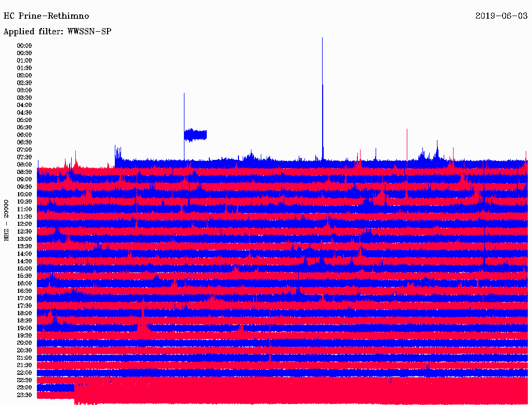
Task: Select the 23:00 time label
Action: tap(24, 387)
